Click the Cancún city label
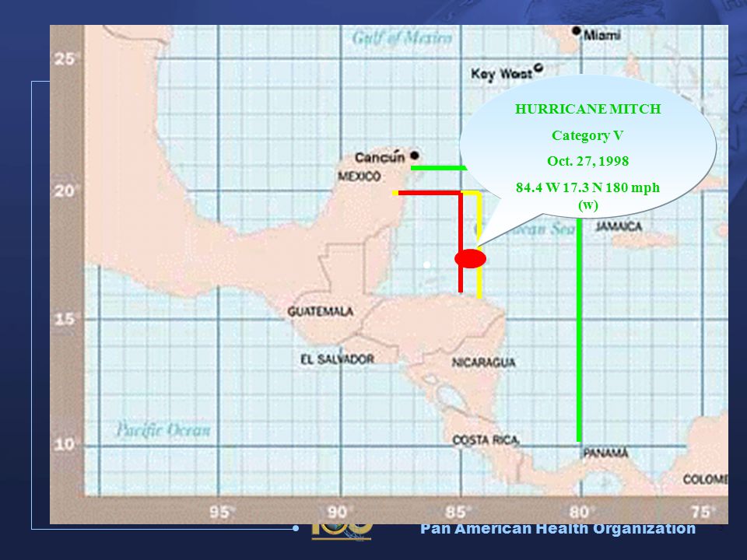The width and height of the screenshot is (747, 560). click(380, 157)
